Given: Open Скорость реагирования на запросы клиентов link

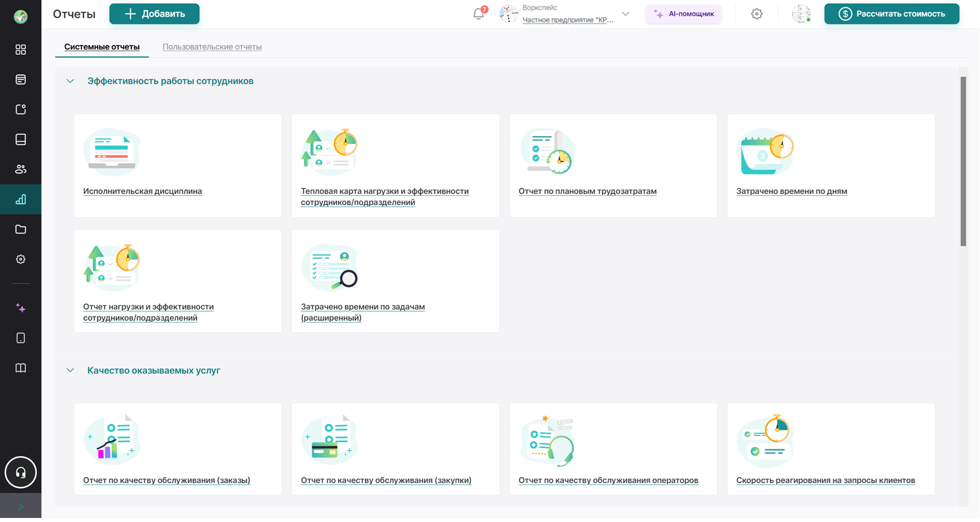Looking at the screenshot, I should point(826,481).
